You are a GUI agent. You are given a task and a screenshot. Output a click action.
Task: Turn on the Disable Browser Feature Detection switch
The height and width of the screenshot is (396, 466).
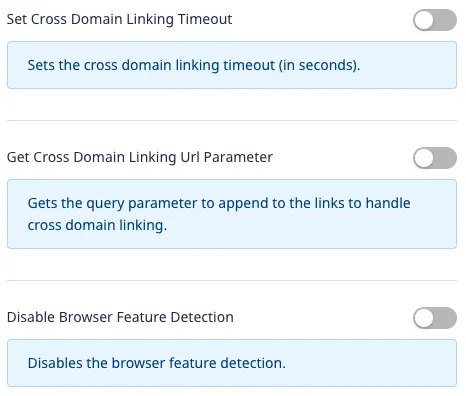tap(435, 318)
